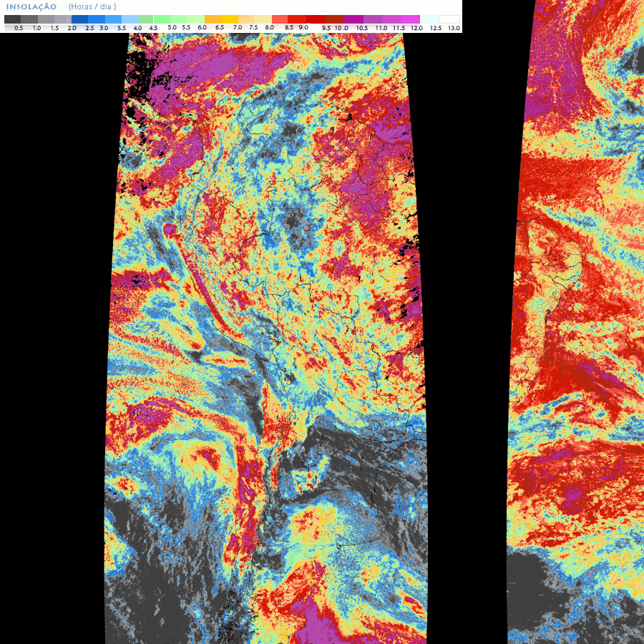Click the white swatch above 13.0
This screenshot has width=644, height=644.
click(449, 19)
